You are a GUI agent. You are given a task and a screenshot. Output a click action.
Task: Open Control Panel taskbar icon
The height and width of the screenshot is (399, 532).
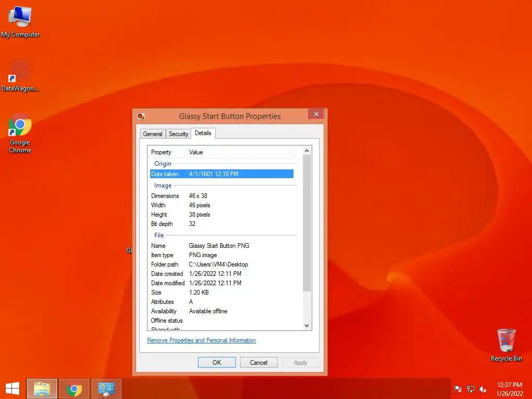tap(107, 389)
